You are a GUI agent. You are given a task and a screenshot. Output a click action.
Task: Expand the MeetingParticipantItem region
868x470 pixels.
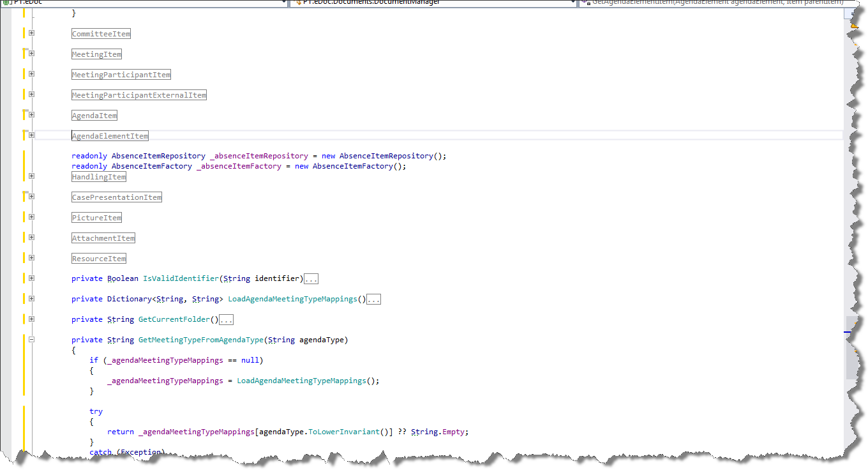31,74
